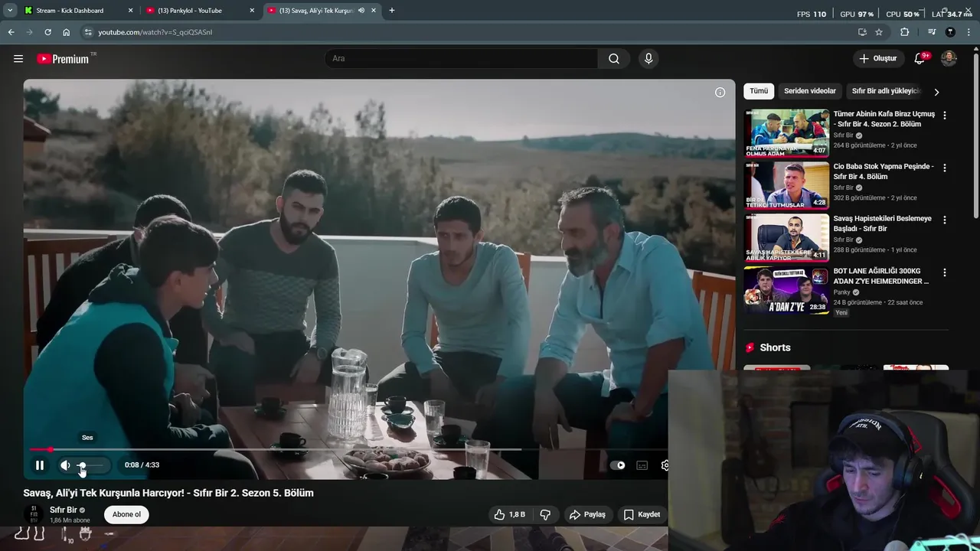This screenshot has height=551, width=980.
Task: View site information icon in address bar
Action: (x=88, y=32)
